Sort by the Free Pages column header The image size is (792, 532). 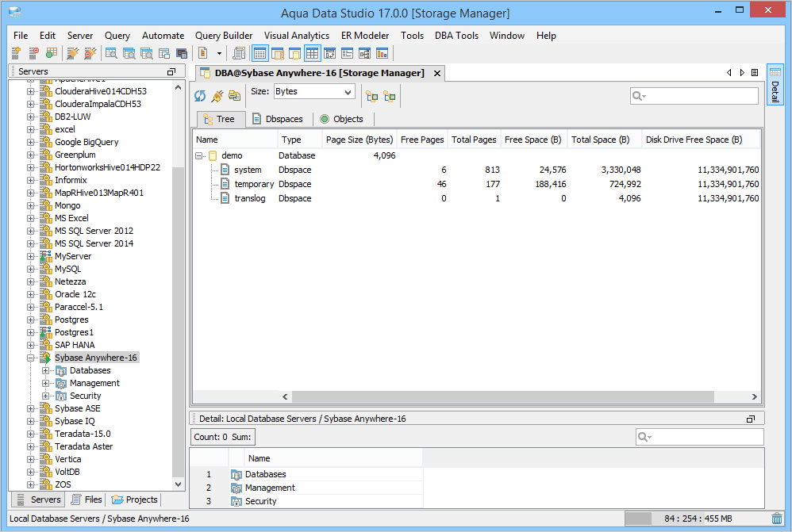point(422,140)
